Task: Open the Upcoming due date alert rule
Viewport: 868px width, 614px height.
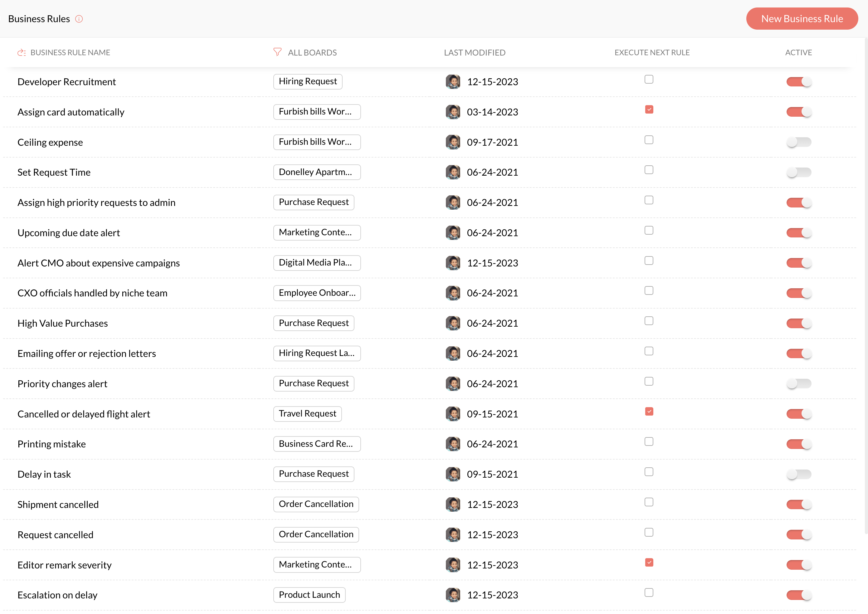Action: pos(68,233)
